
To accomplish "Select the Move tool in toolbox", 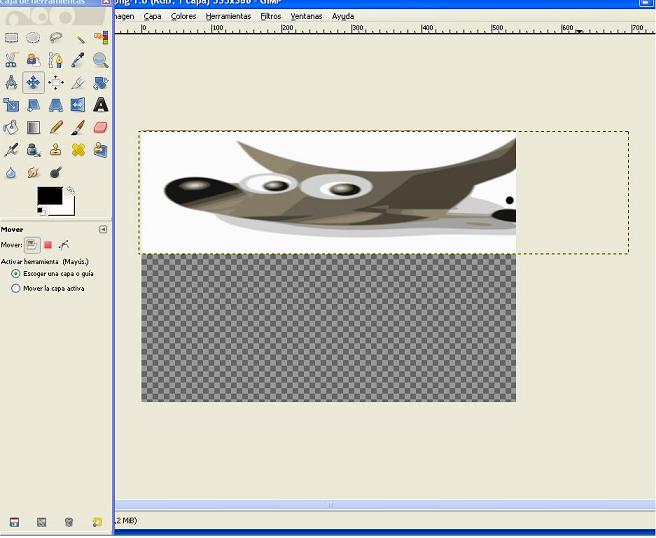I will tap(33, 82).
